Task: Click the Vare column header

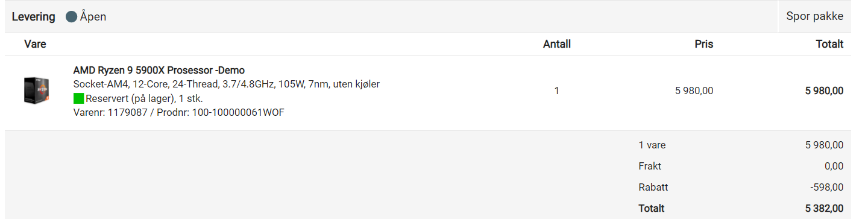Action: [x=35, y=44]
